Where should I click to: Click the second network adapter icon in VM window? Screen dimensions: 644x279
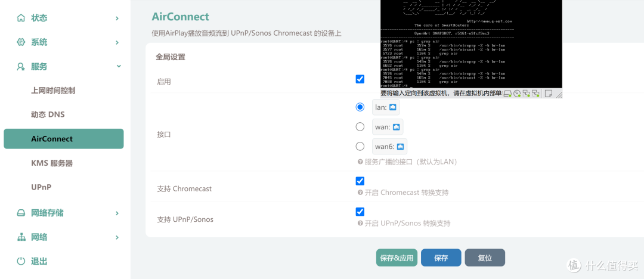[x=535, y=94]
